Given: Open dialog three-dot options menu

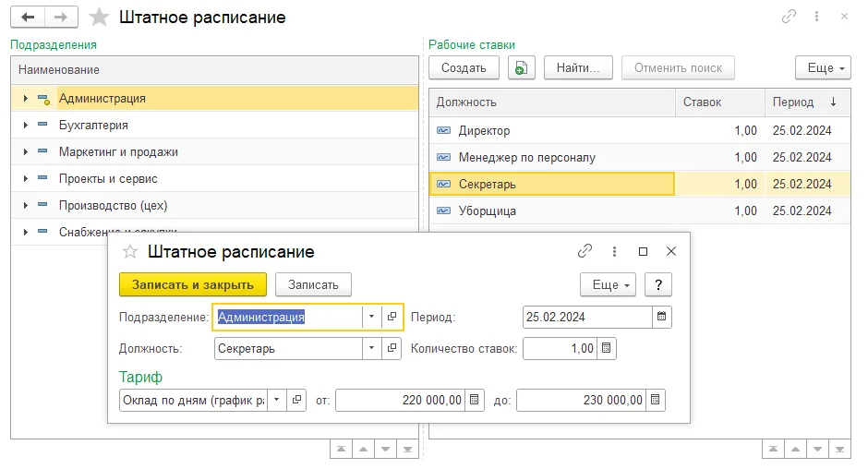Looking at the screenshot, I should (x=614, y=251).
